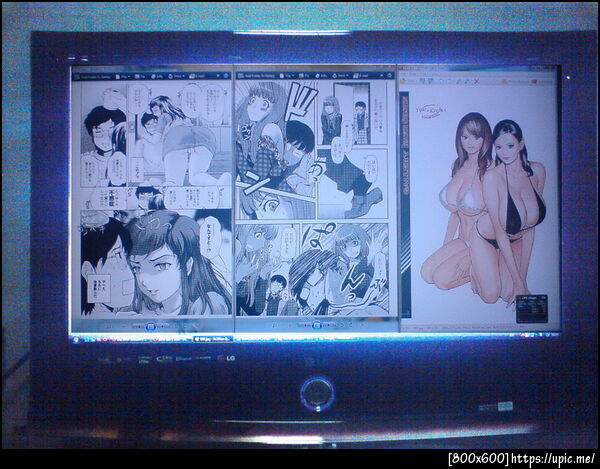Open the Print dropdown in left viewer window
The height and width of the screenshot is (469, 600).
click(x=176, y=76)
